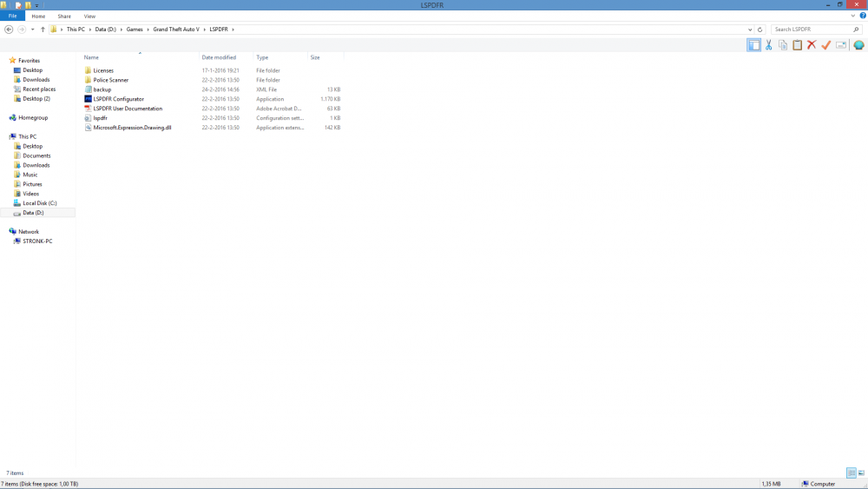Viewport: 868px width, 489px height.
Task: Click the Rename icon in toolbar
Action: coord(841,45)
